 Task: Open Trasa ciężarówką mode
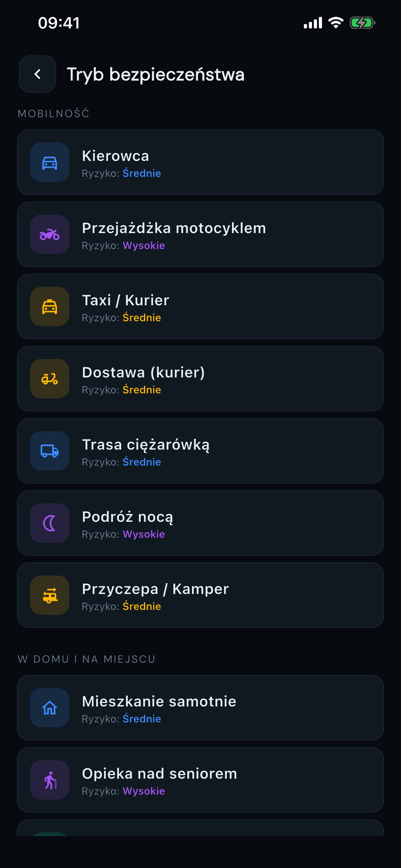pos(200,451)
